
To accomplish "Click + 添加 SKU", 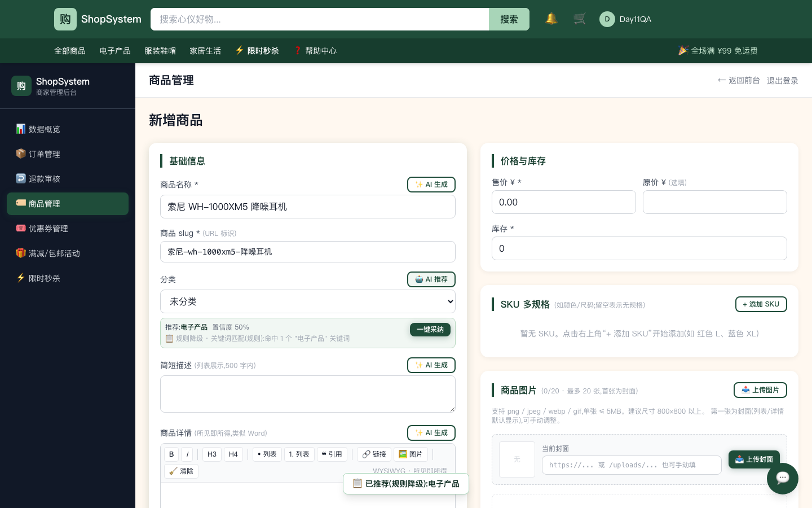I will [761, 304].
